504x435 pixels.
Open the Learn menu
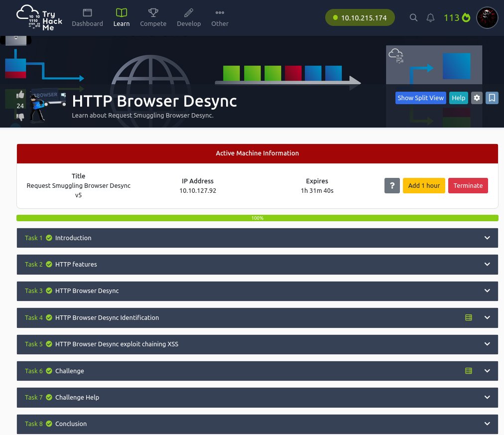(x=122, y=17)
